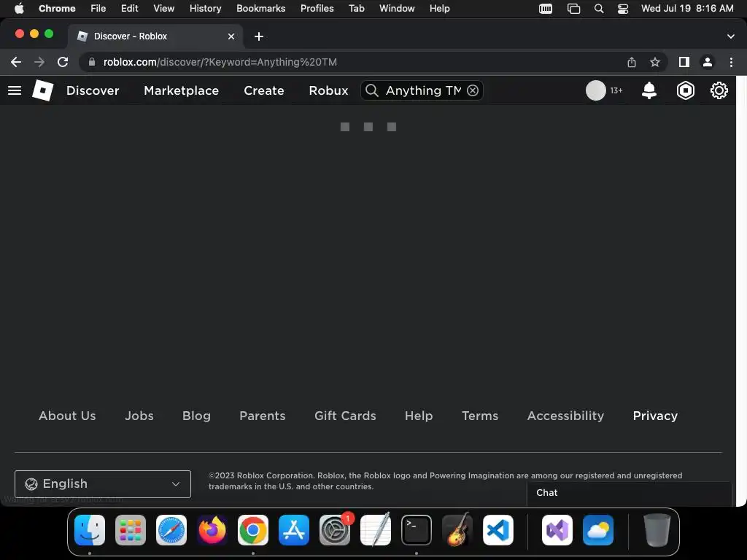Expand the English language dropdown

click(x=103, y=484)
